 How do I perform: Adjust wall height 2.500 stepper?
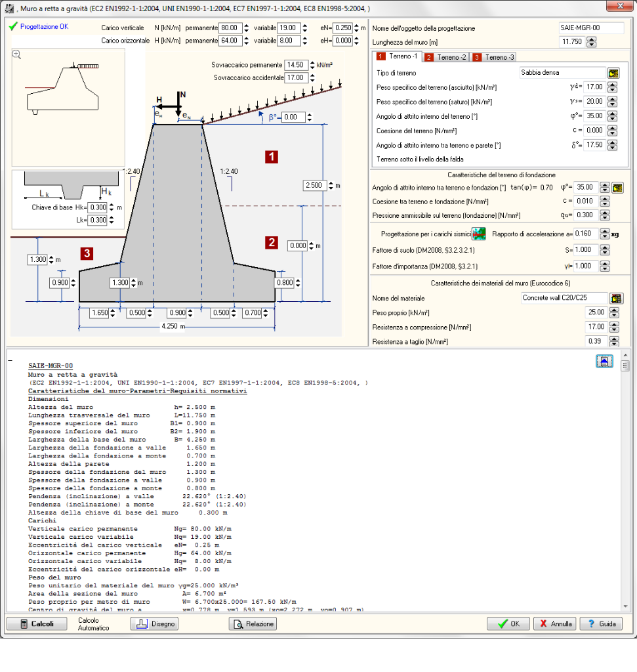(330, 186)
